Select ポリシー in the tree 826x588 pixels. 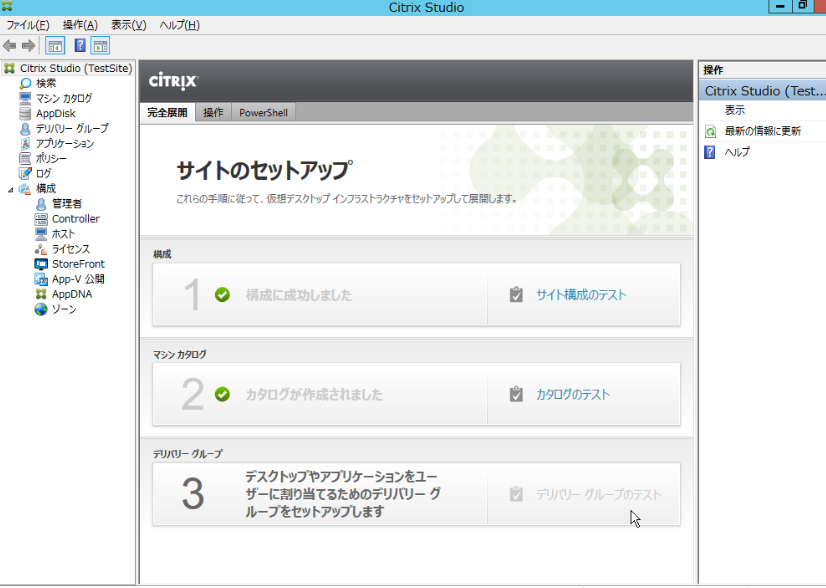click(51, 159)
